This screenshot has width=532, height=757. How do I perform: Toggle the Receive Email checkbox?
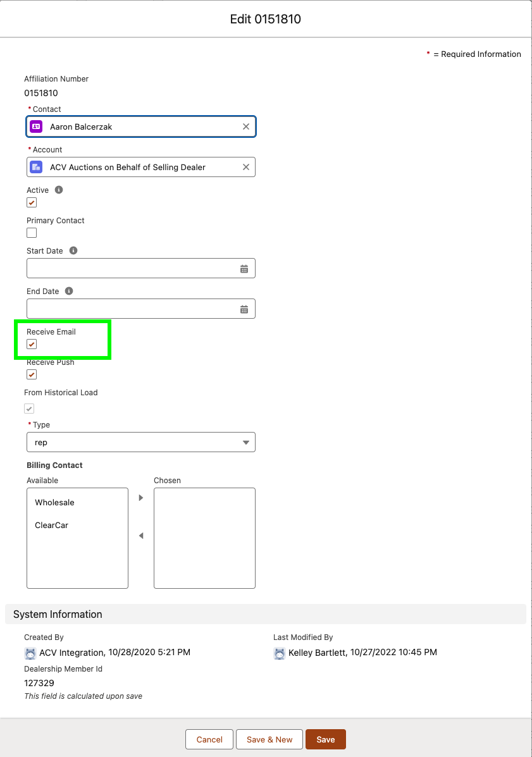pos(32,344)
